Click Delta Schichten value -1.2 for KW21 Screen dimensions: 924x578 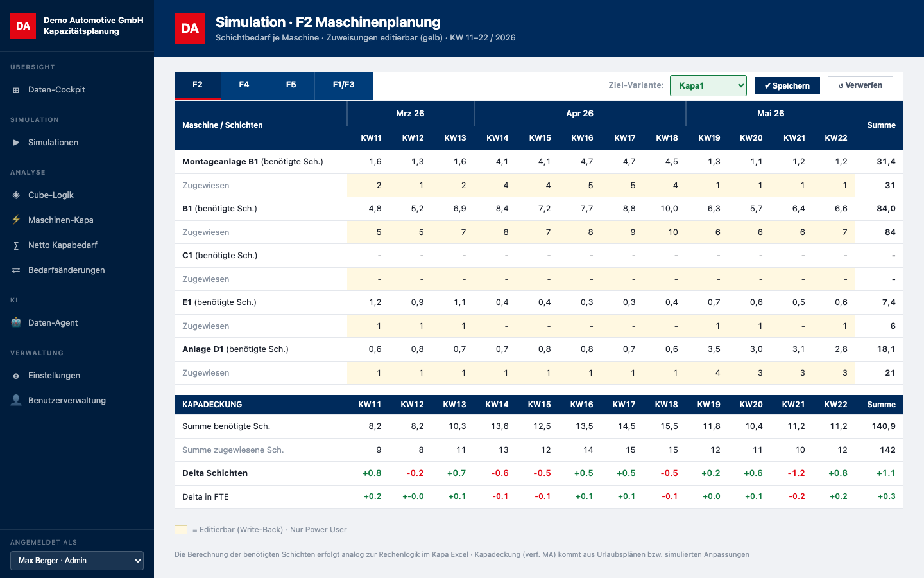pyautogui.click(x=796, y=473)
